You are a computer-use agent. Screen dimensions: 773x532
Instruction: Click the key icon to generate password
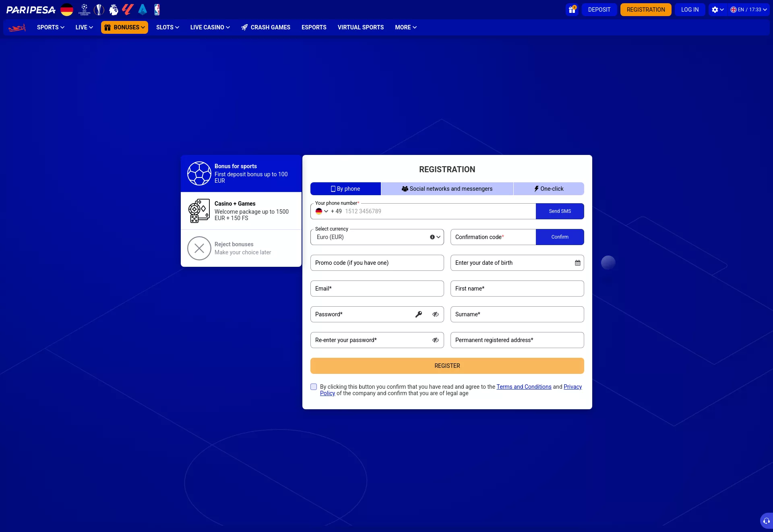click(x=419, y=314)
